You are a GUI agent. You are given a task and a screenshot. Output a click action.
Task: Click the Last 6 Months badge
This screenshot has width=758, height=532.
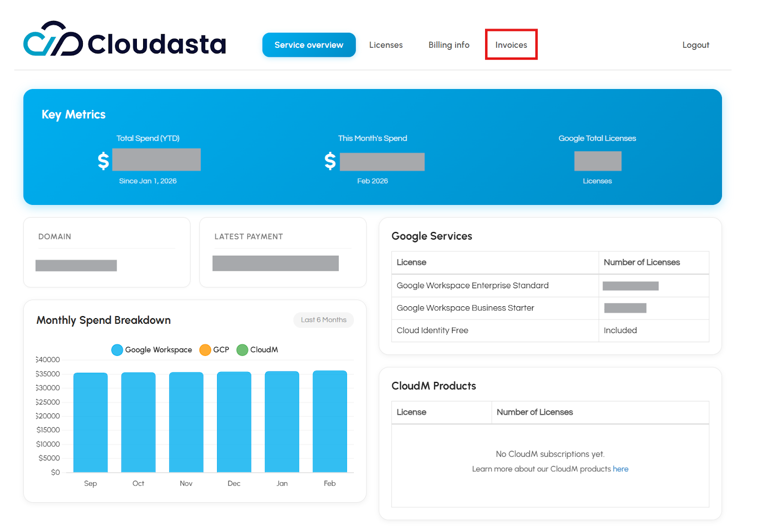(324, 320)
